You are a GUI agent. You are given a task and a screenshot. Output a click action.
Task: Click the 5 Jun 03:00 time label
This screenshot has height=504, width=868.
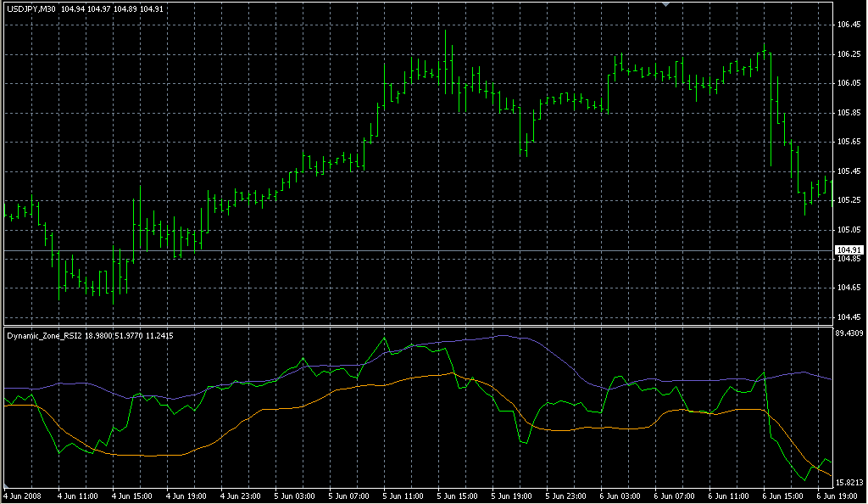pyautogui.click(x=294, y=495)
